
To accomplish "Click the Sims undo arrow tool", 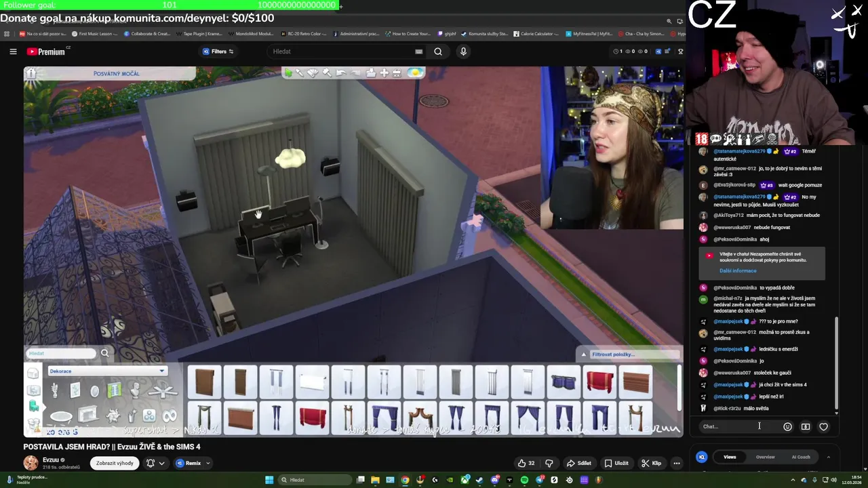I will point(341,73).
